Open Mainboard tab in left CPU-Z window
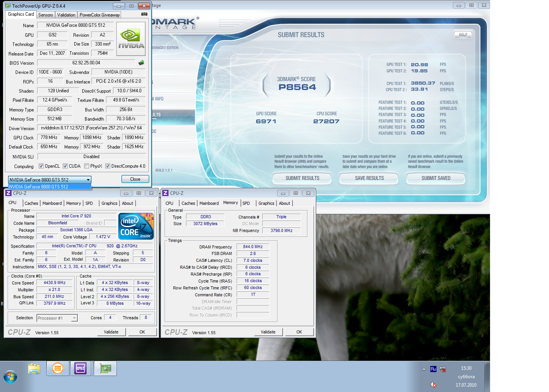 tap(52, 203)
